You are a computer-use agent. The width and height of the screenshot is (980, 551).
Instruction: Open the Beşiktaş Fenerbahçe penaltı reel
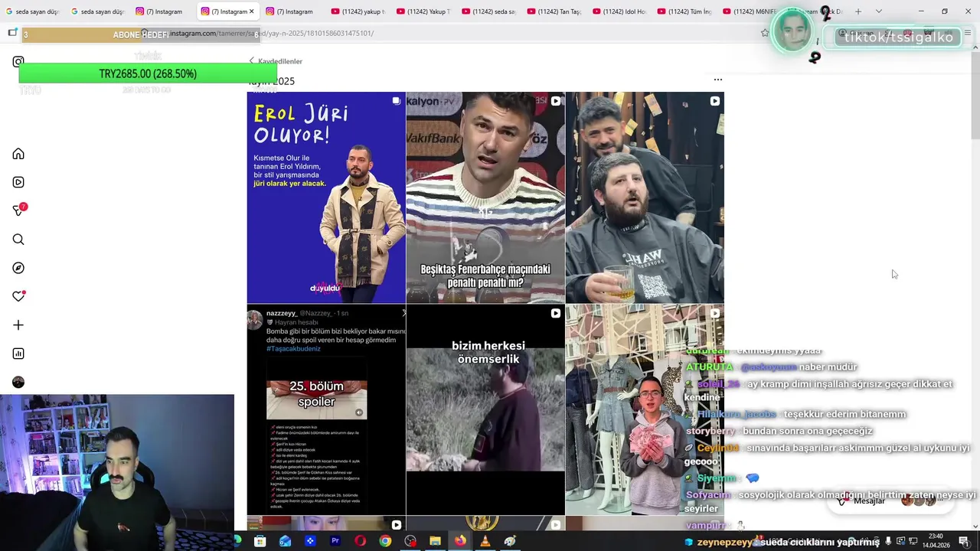[485, 197]
